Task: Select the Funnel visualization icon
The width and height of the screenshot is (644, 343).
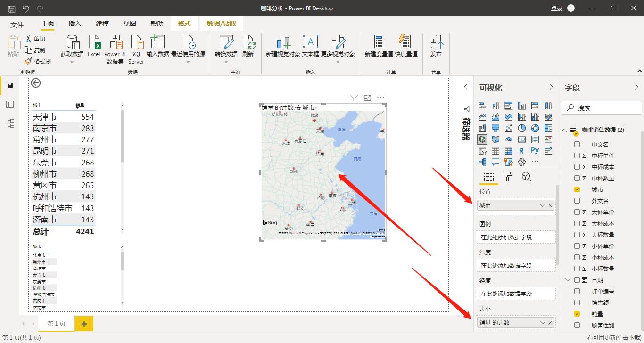Action: point(495,128)
